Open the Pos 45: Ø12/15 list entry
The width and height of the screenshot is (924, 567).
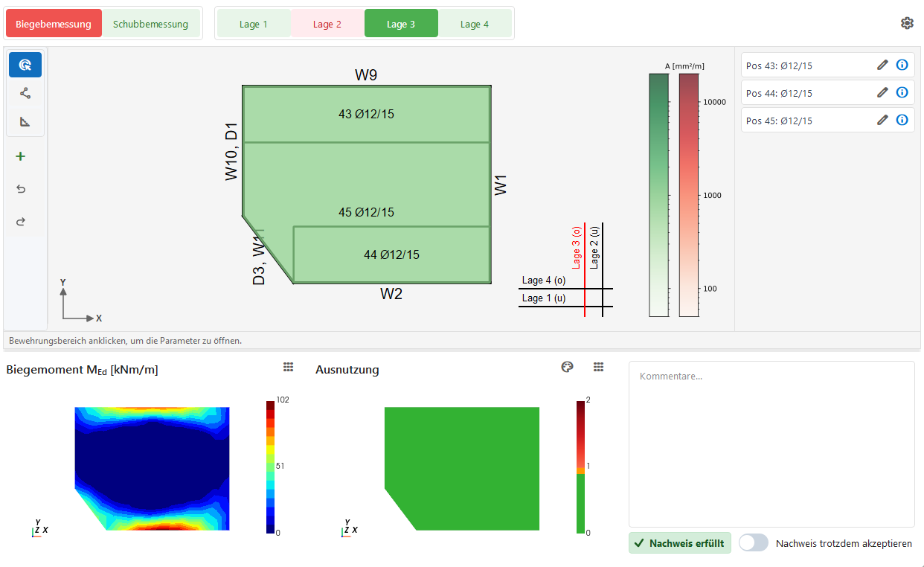coord(827,121)
